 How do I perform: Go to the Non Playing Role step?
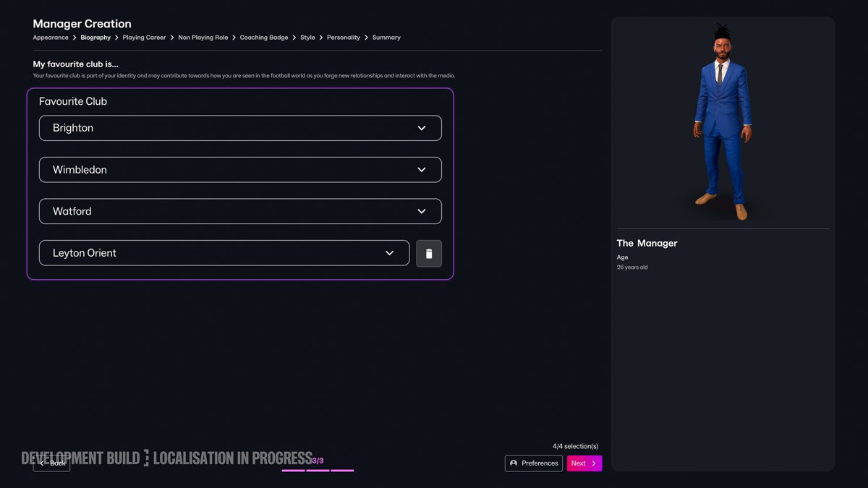coord(203,38)
